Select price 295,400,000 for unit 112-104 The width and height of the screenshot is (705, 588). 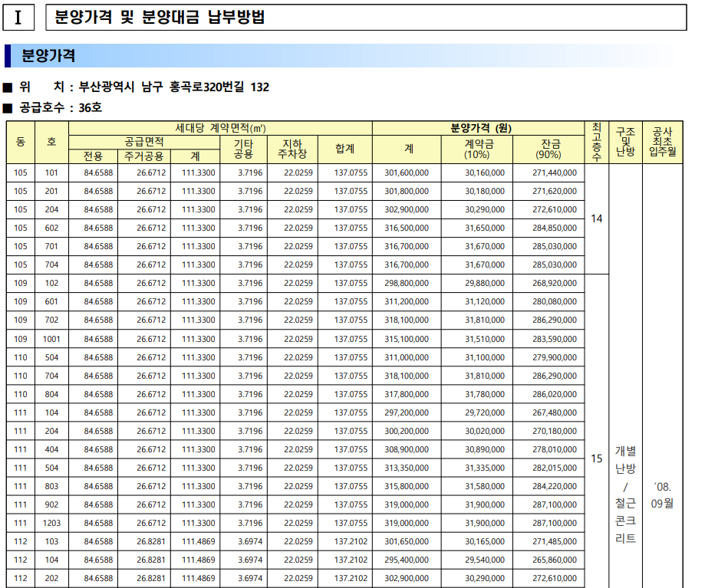tap(407, 560)
